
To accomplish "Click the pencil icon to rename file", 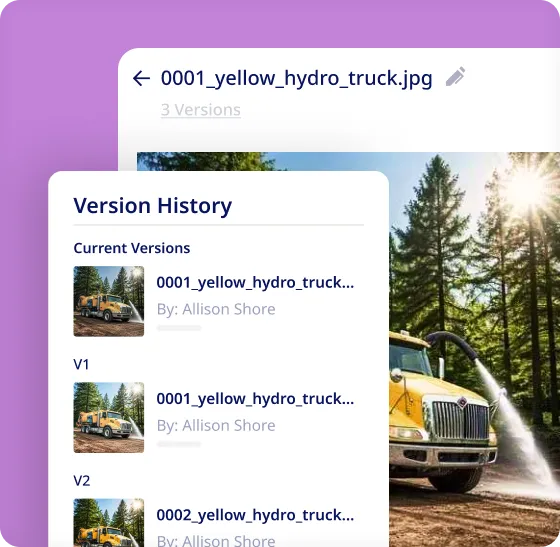I will click(456, 76).
